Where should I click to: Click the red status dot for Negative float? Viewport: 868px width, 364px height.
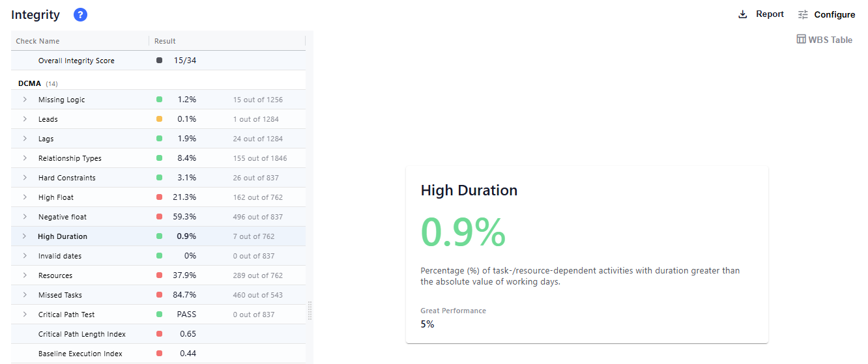[159, 217]
